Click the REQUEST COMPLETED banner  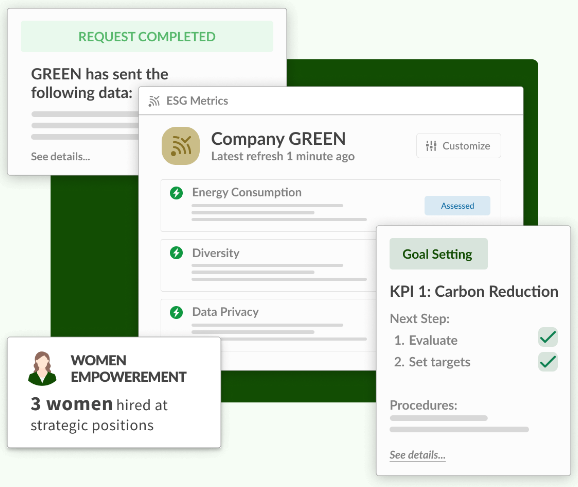point(147,36)
